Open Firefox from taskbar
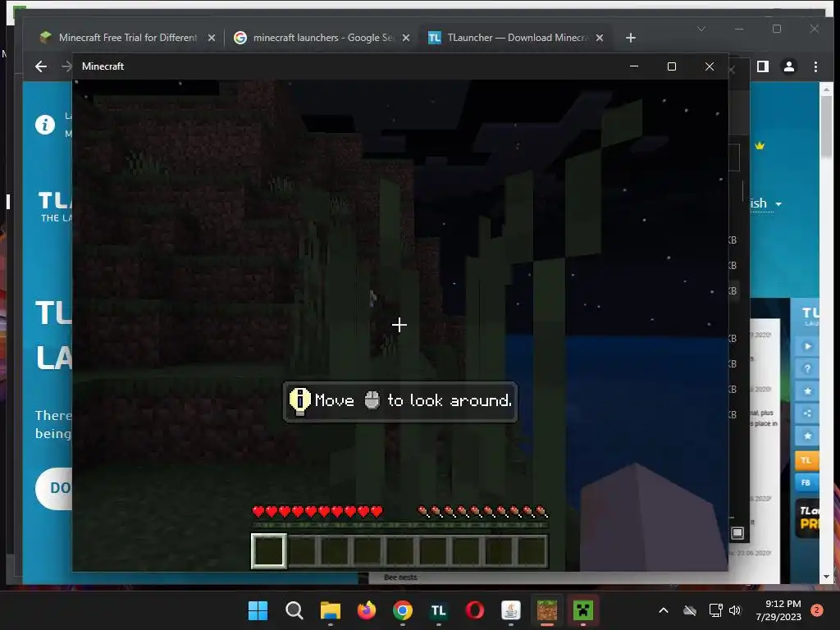This screenshot has width=840, height=630. (367, 610)
